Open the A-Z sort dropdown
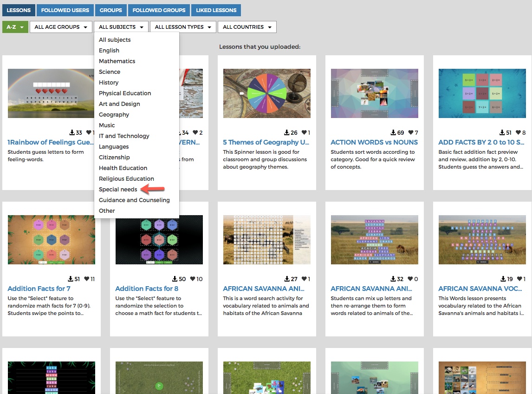The height and width of the screenshot is (394, 532). pos(15,27)
